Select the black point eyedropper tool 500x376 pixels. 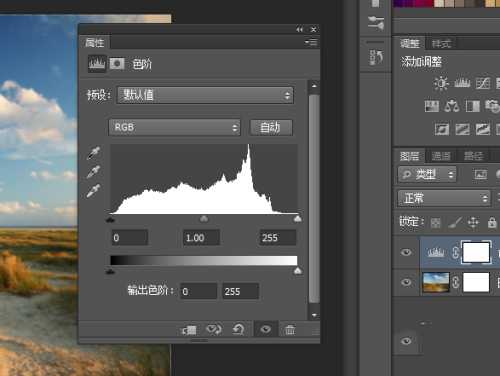click(x=93, y=153)
